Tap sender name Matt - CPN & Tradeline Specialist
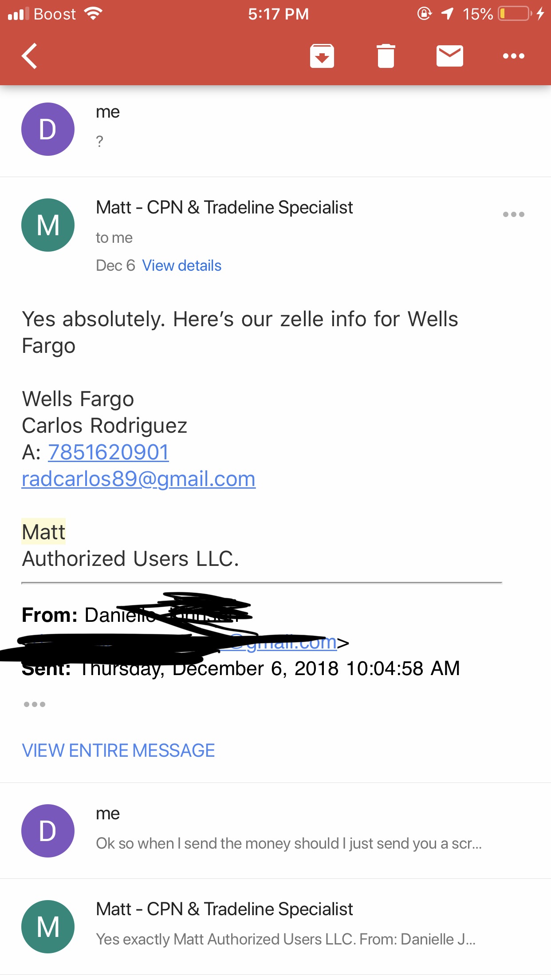 (224, 207)
